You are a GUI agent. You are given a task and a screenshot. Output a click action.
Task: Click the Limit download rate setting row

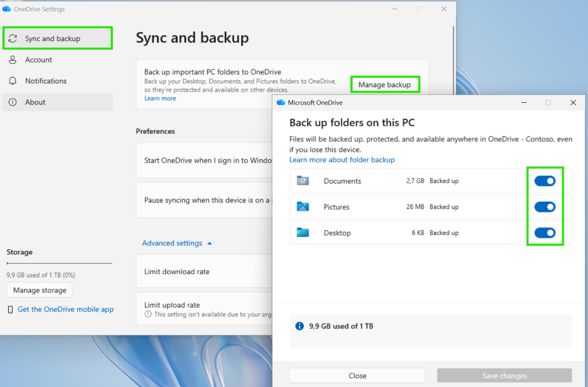(x=204, y=272)
